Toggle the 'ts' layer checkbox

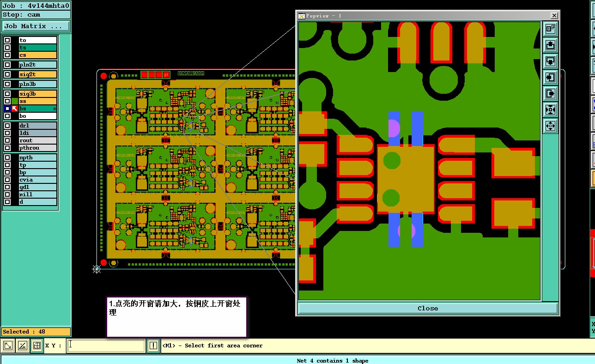(7, 48)
